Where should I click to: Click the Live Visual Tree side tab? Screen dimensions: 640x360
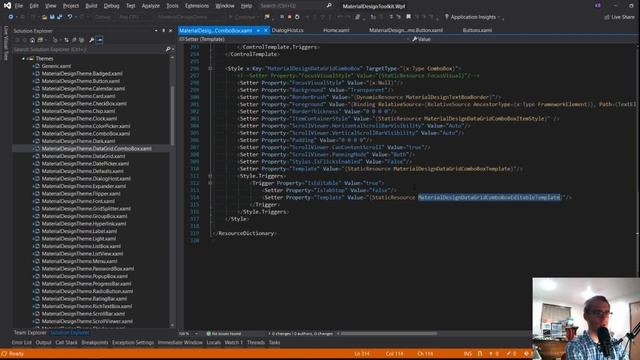click(x=5, y=43)
